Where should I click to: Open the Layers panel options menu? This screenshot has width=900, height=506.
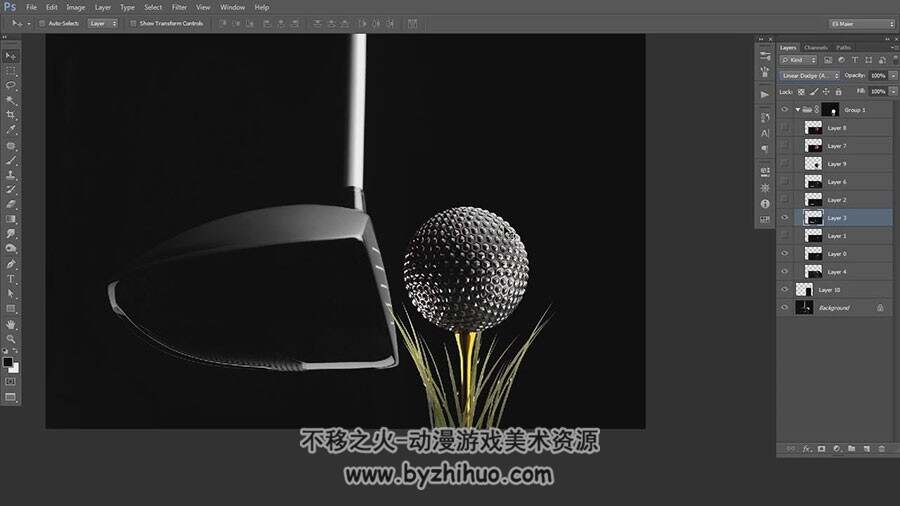pos(894,48)
